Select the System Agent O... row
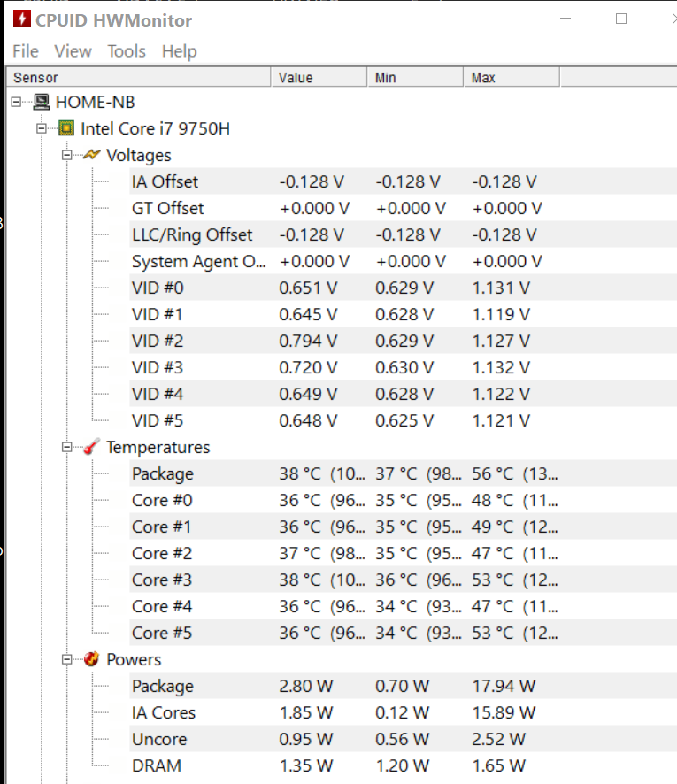This screenshot has height=784, width=677. click(403, 261)
